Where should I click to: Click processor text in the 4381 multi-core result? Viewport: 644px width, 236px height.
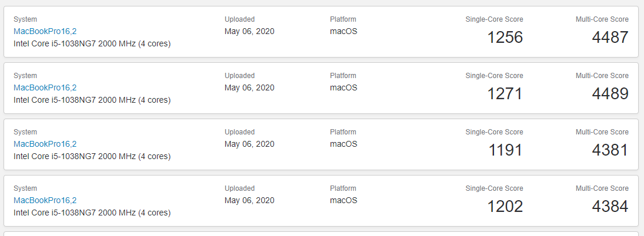[x=92, y=156]
